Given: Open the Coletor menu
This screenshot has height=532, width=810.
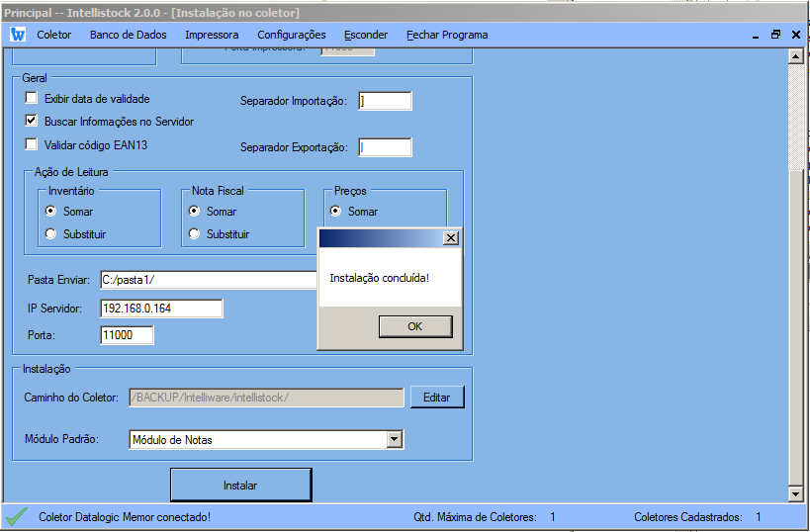Looking at the screenshot, I should click(x=53, y=35).
